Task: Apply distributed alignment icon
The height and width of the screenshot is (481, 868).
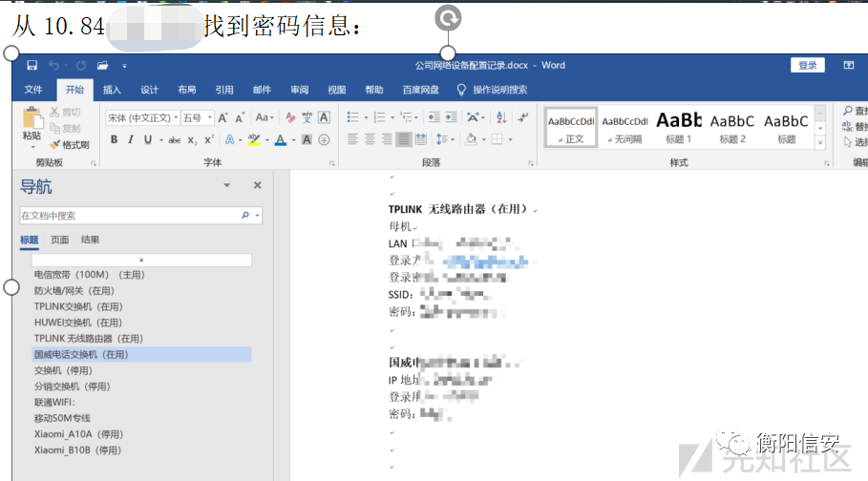Action: coord(421,139)
